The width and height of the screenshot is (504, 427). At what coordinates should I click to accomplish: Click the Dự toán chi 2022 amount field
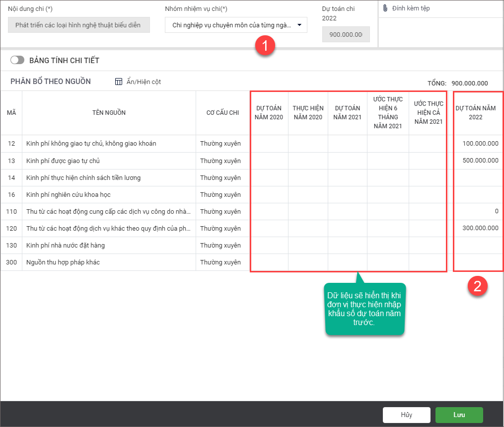tap(346, 34)
